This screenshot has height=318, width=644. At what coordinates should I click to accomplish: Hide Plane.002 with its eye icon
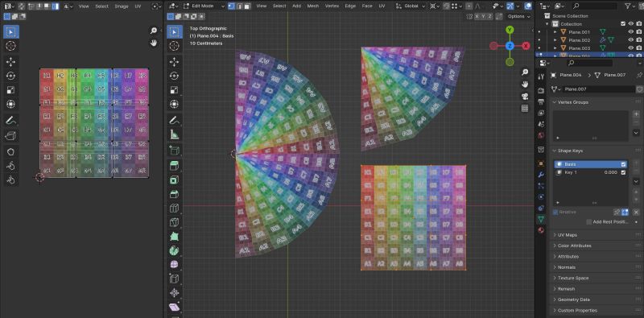631,40
